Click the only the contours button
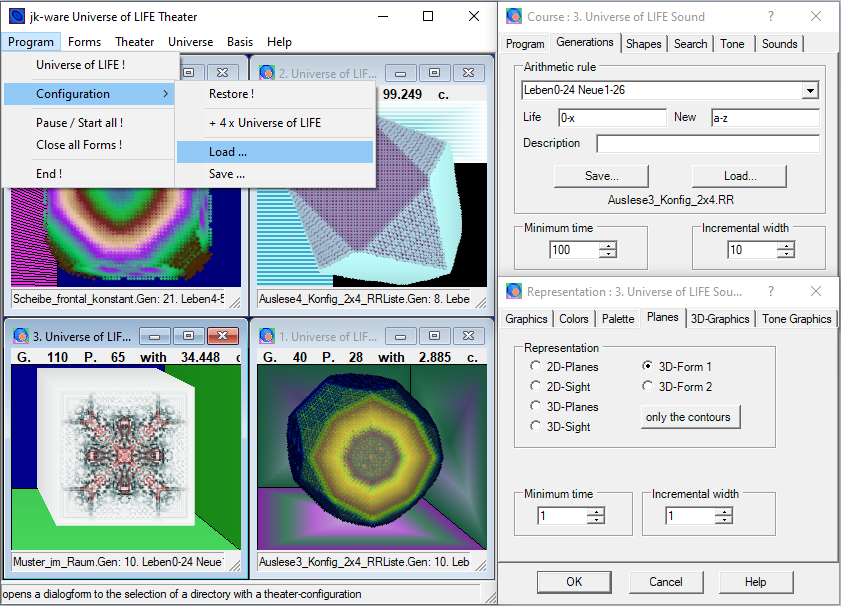841x606 pixels. pos(690,417)
